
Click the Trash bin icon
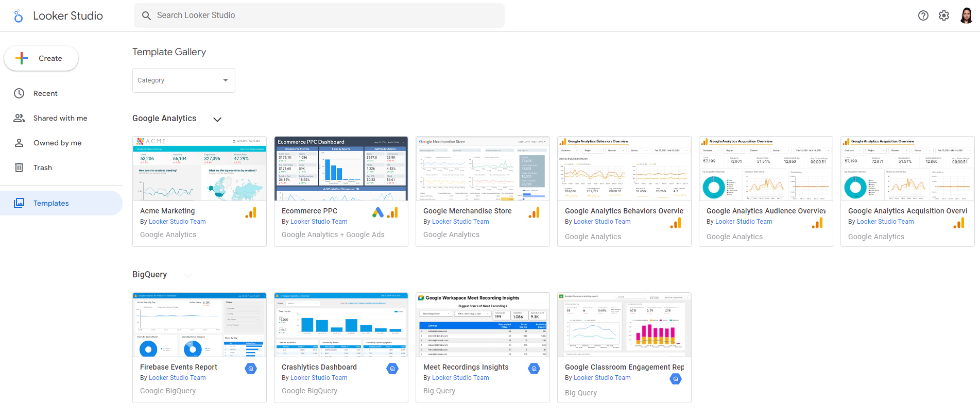(19, 168)
